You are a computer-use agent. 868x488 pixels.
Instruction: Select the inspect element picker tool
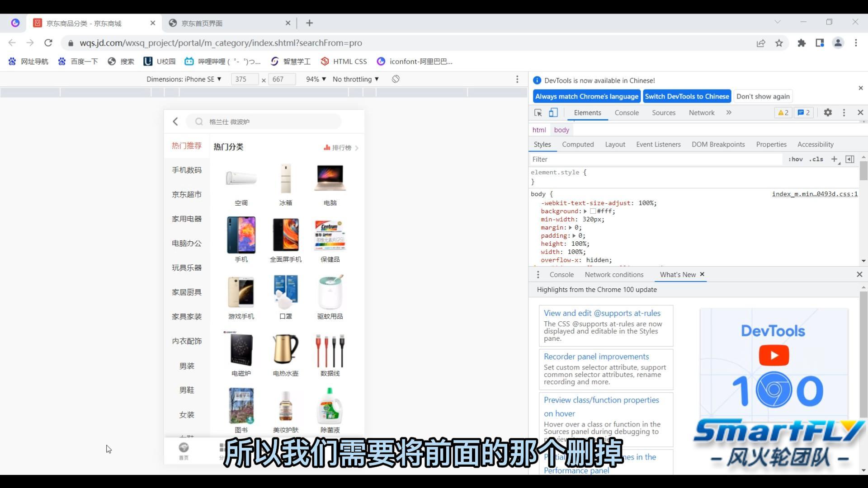pyautogui.click(x=537, y=113)
